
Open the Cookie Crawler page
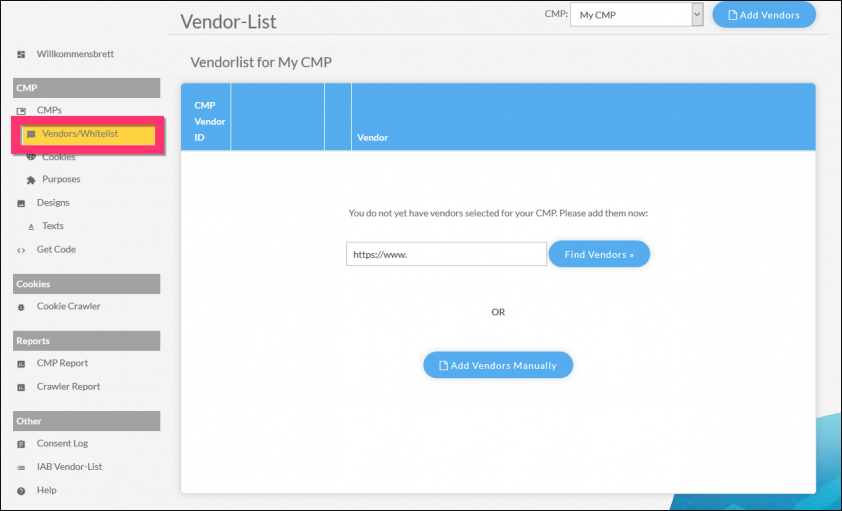tap(69, 306)
